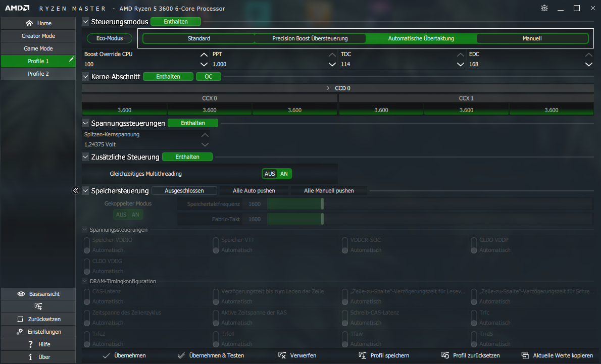The image size is (601, 364).
Task: Toggle Zusätzliche Steuerung Enthalten button
Action: click(187, 157)
